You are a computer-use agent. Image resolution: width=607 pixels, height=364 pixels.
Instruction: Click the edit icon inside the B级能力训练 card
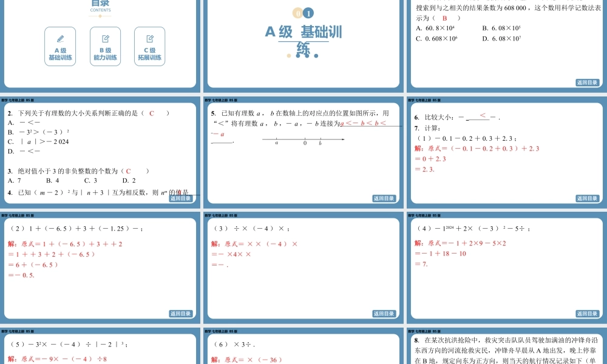[106, 38]
